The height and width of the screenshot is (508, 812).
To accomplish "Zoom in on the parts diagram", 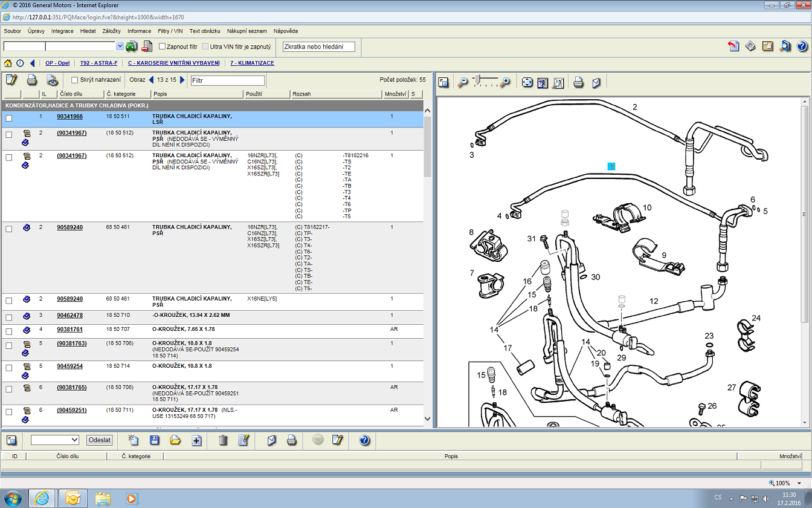I will pyautogui.click(x=505, y=82).
